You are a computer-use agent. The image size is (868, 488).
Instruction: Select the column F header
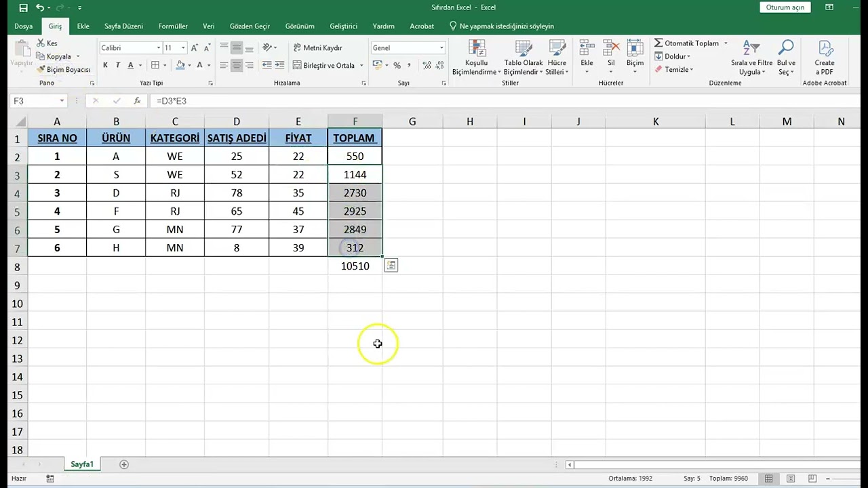pyautogui.click(x=355, y=121)
